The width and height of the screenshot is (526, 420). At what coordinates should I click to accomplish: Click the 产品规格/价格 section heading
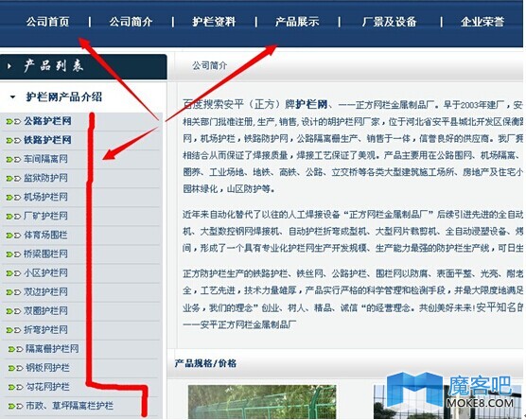205,363
